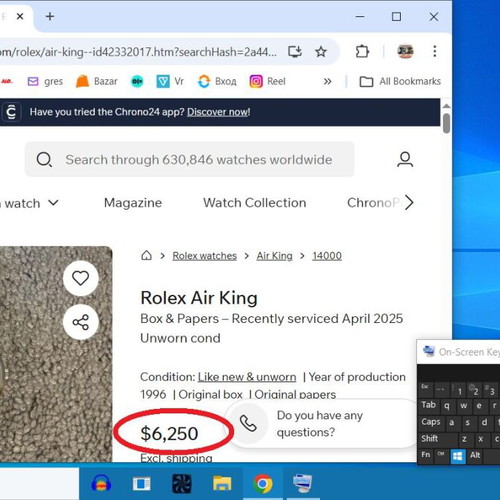Toggle Shift key on On-Screen Keyboard
The image size is (500, 500).
tap(429, 438)
